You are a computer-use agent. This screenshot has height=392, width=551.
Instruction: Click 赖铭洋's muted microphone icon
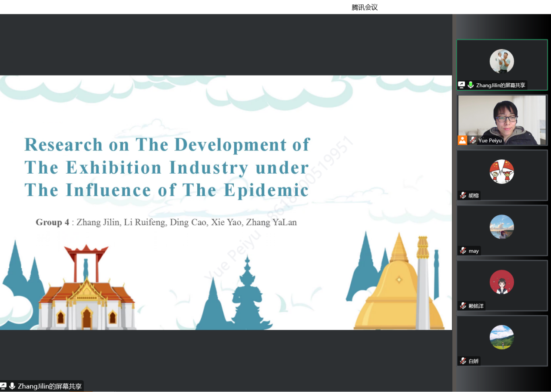point(463,306)
